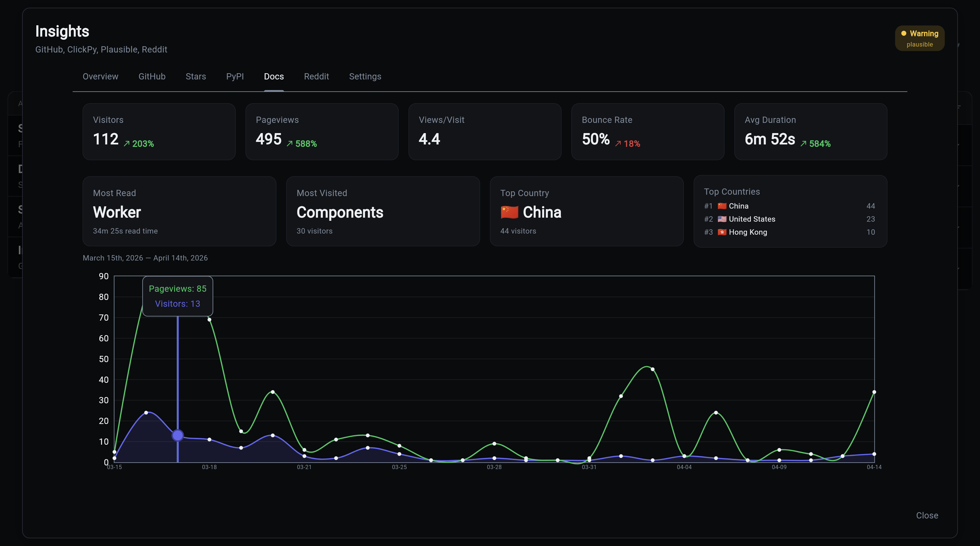Click the China flag in Top Country card
Image resolution: width=980 pixels, height=546 pixels.
[x=509, y=212]
